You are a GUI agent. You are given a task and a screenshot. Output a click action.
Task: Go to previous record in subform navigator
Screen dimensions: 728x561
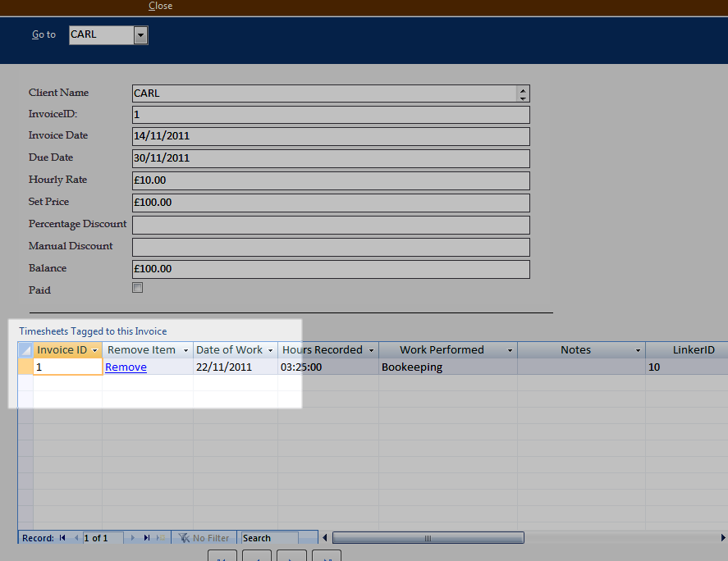76,538
